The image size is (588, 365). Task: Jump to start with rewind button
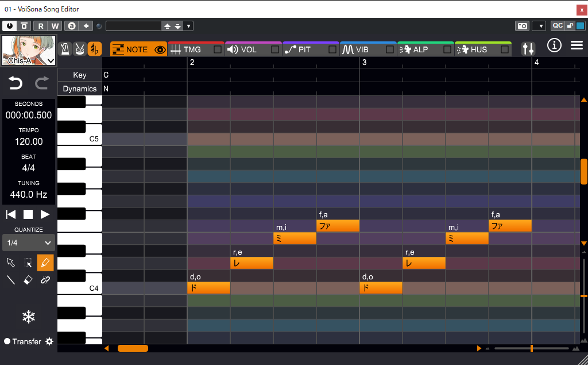click(11, 214)
